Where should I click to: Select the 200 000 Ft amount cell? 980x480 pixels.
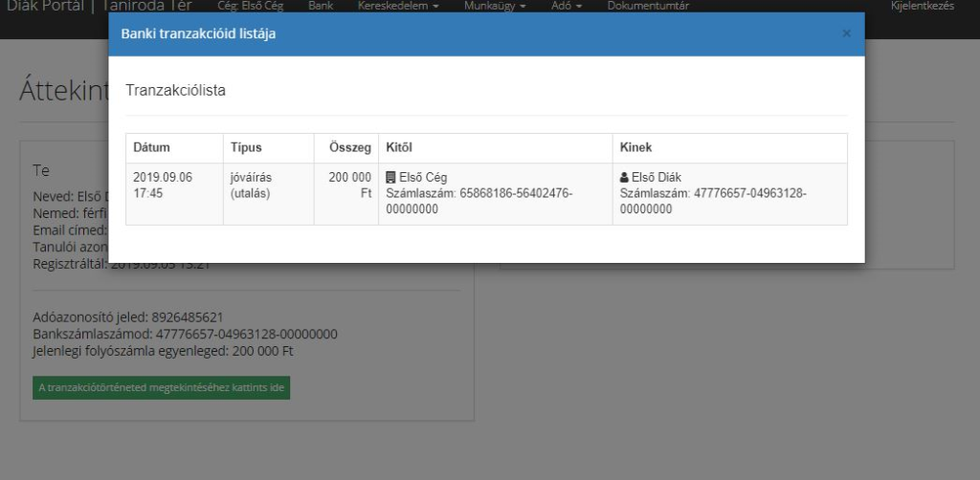point(349,185)
